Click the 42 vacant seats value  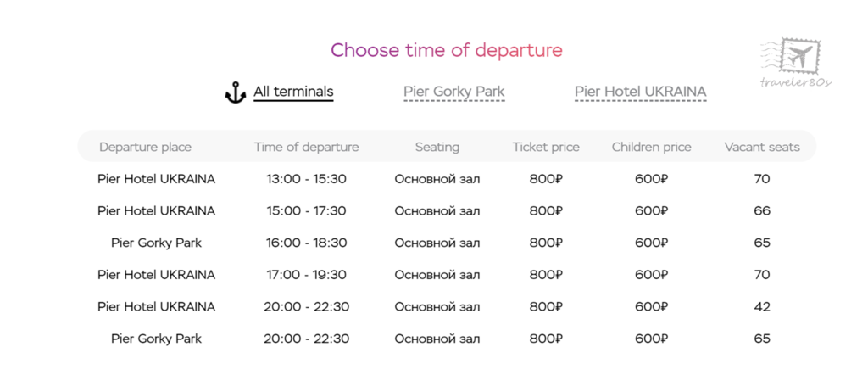762,306
